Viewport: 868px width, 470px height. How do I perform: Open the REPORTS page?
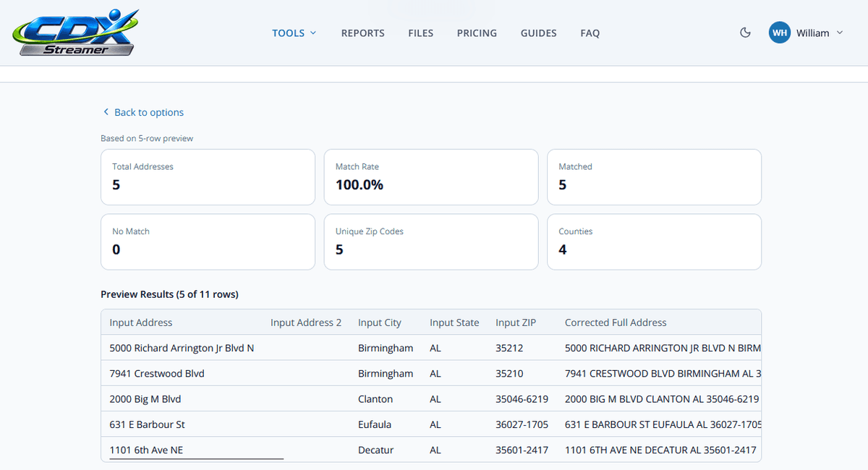pos(363,33)
